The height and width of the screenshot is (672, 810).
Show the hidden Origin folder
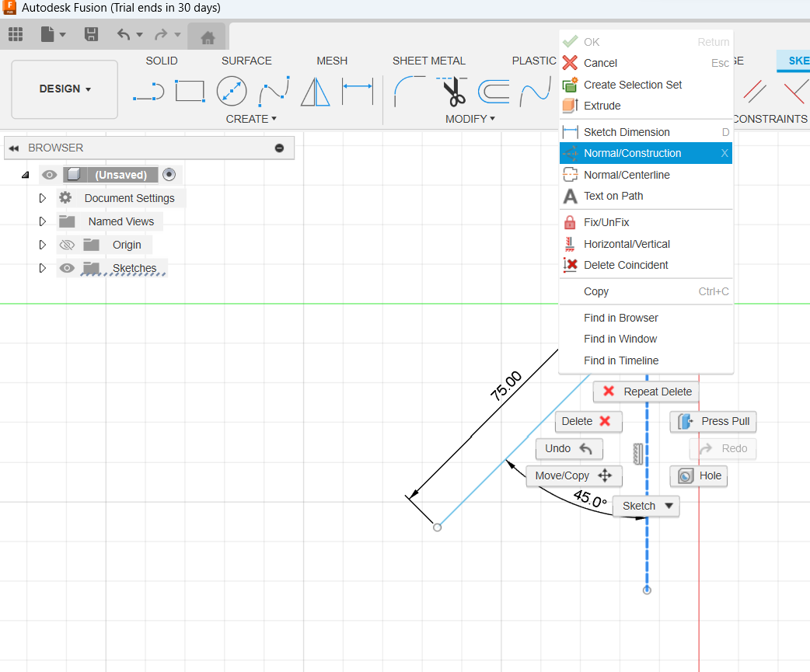click(67, 245)
